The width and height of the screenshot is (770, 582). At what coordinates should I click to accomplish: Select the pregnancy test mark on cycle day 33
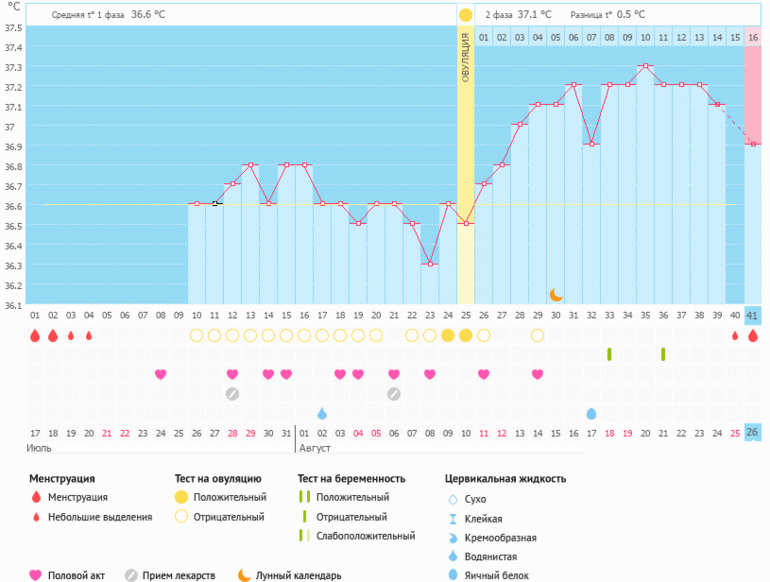coord(609,354)
